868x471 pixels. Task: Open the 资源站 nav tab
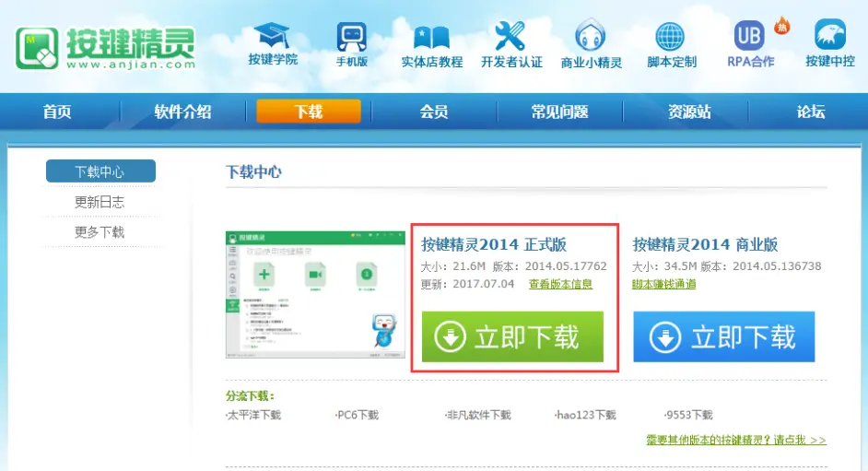[x=689, y=112]
